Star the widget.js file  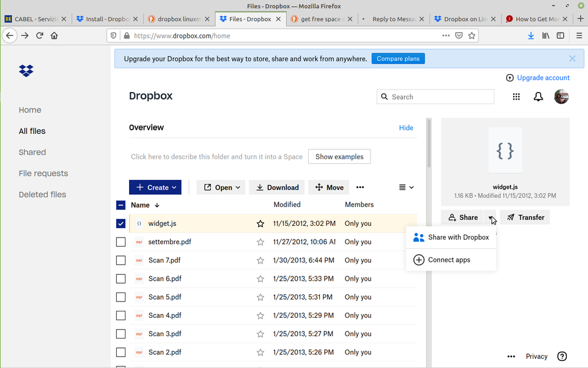tap(260, 224)
